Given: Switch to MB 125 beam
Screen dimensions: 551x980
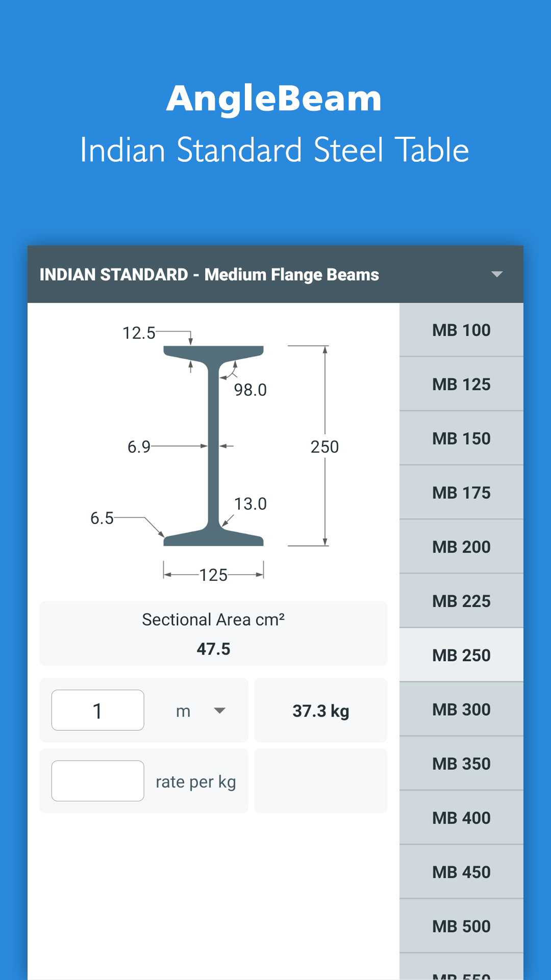Looking at the screenshot, I should click(461, 384).
